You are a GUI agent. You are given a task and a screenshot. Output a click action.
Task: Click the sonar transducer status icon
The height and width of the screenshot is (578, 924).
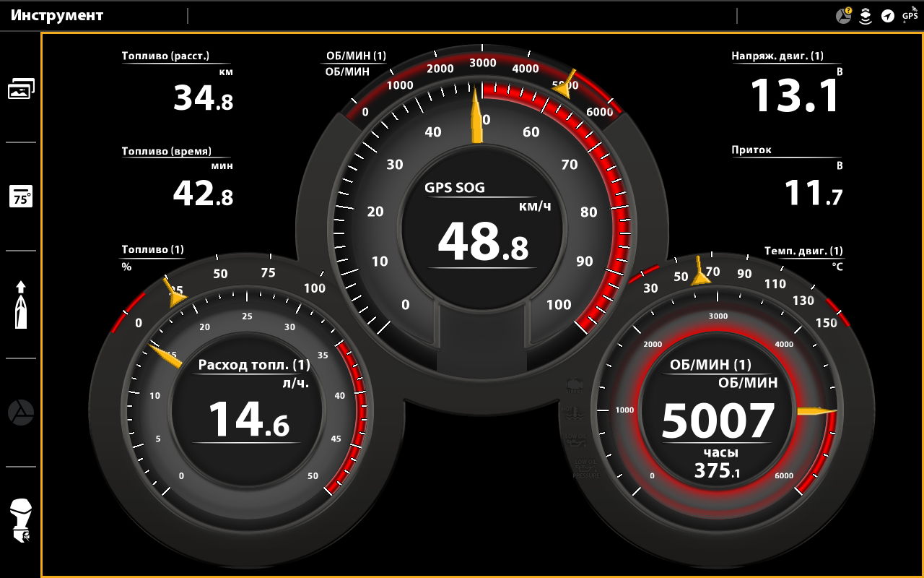coord(866,16)
